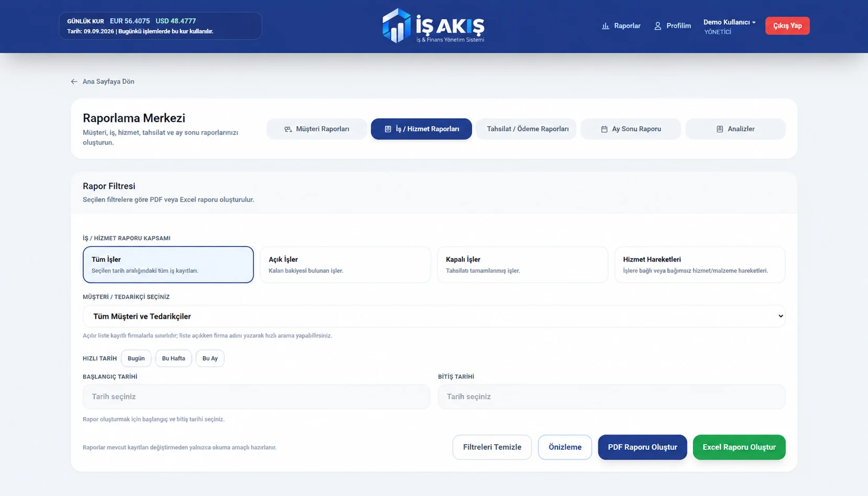
Task: Open the Ay Sonu Raporu tab
Action: [x=630, y=129]
